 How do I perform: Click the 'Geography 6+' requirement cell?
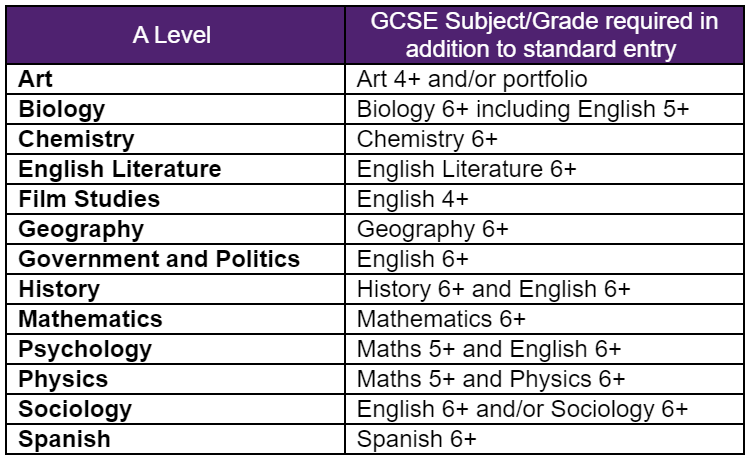[x=433, y=229]
